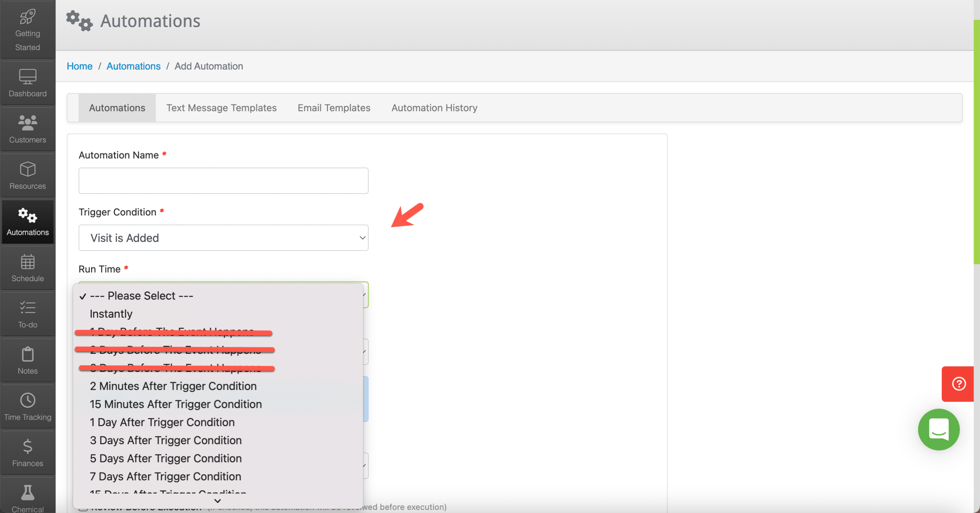Open Time Tracking from the sidebar
The image size is (980, 513).
click(x=27, y=406)
